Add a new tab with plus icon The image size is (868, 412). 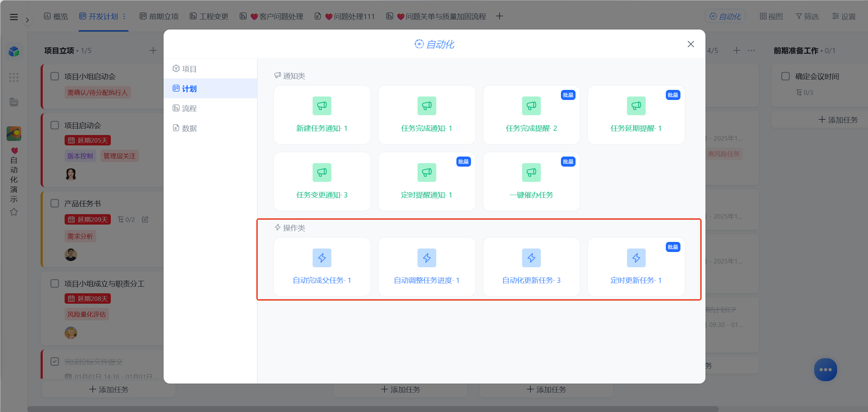coord(499,16)
